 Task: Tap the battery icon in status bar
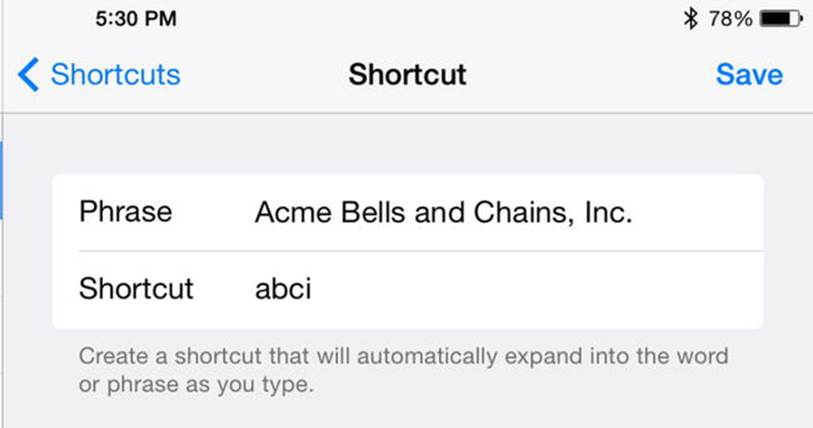(x=781, y=19)
